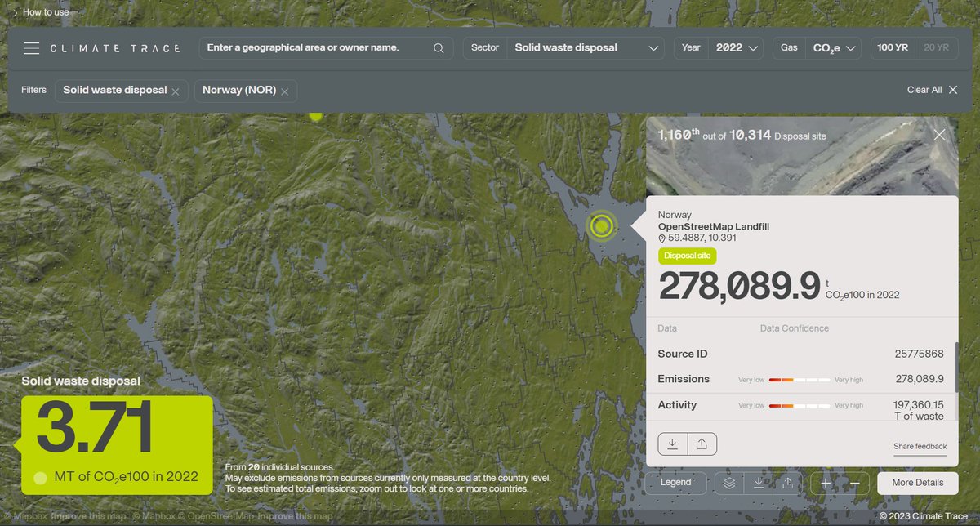Click the © 2023 Climate Trace text
Image resolution: width=980 pixels, height=526 pixels.
coord(924,516)
